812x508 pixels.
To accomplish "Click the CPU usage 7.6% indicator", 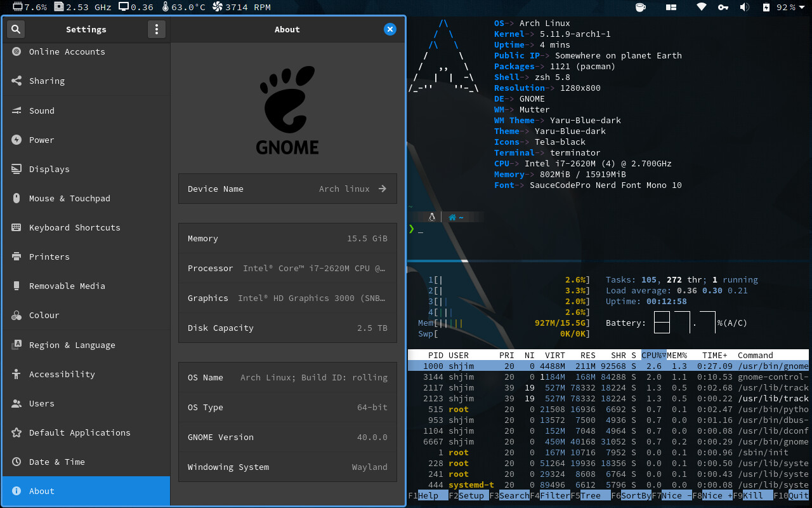I will click(x=30, y=8).
